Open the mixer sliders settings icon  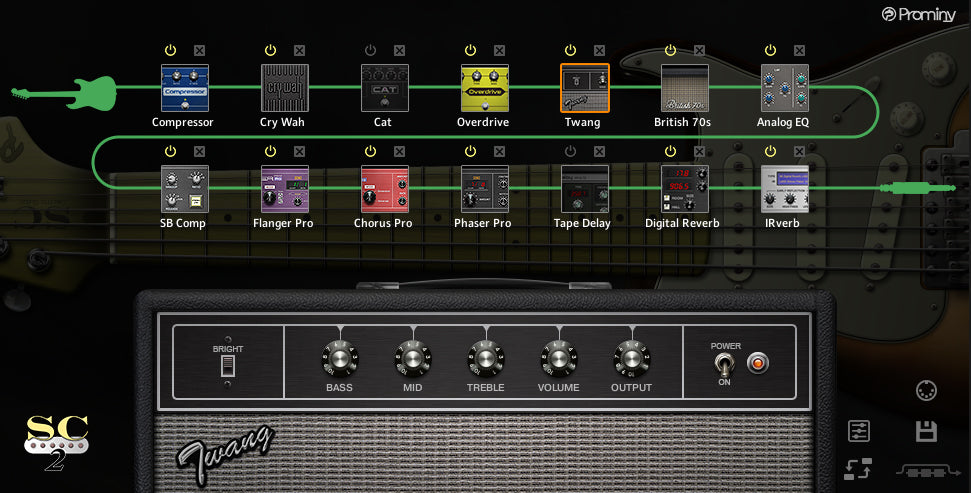(x=858, y=431)
